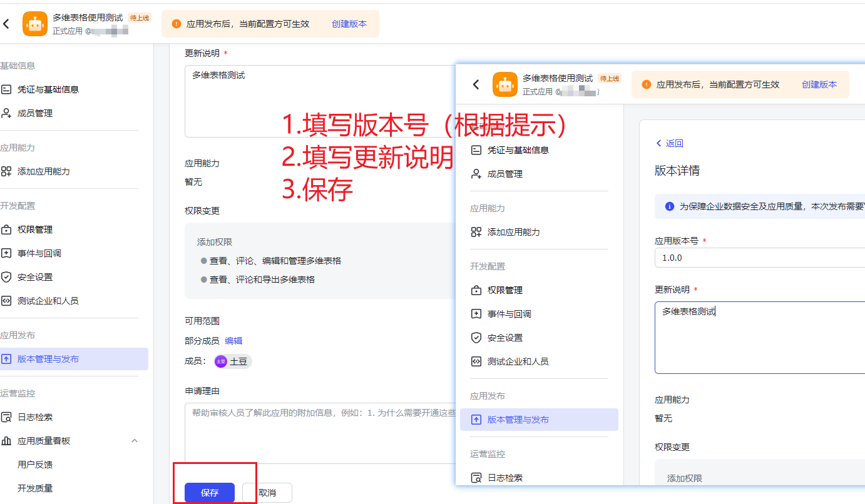Click the blue 保存 button
The height and width of the screenshot is (504, 865).
(210, 493)
